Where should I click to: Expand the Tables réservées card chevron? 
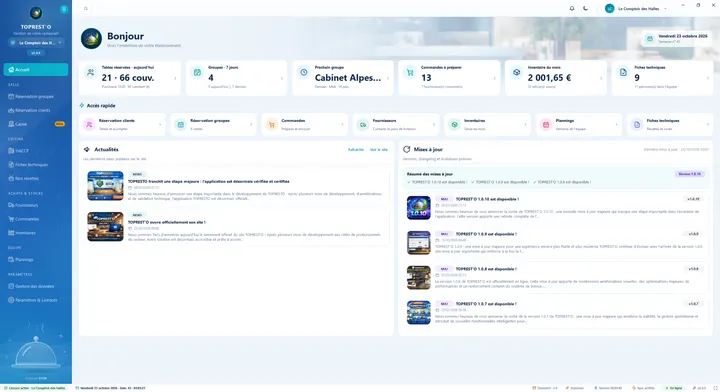(175, 78)
